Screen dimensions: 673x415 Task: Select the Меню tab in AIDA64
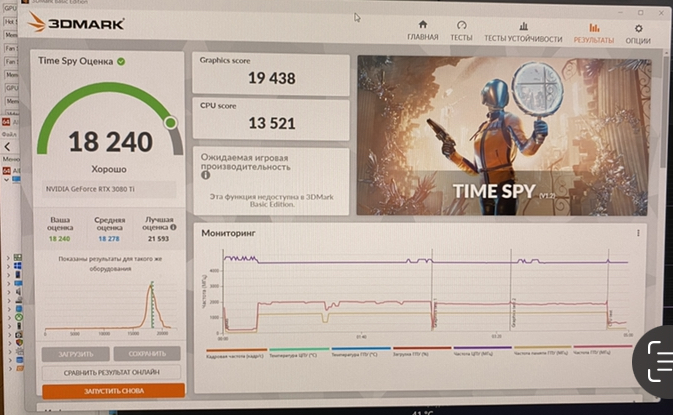coord(11,159)
